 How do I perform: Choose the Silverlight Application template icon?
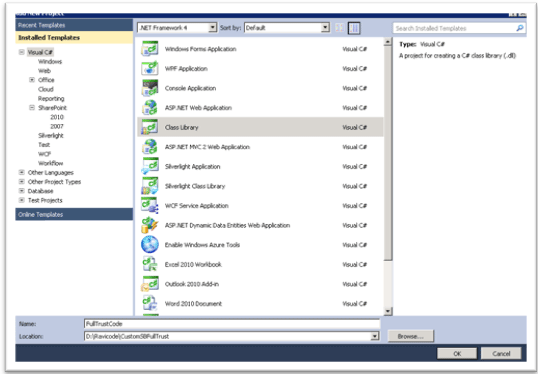150,166
